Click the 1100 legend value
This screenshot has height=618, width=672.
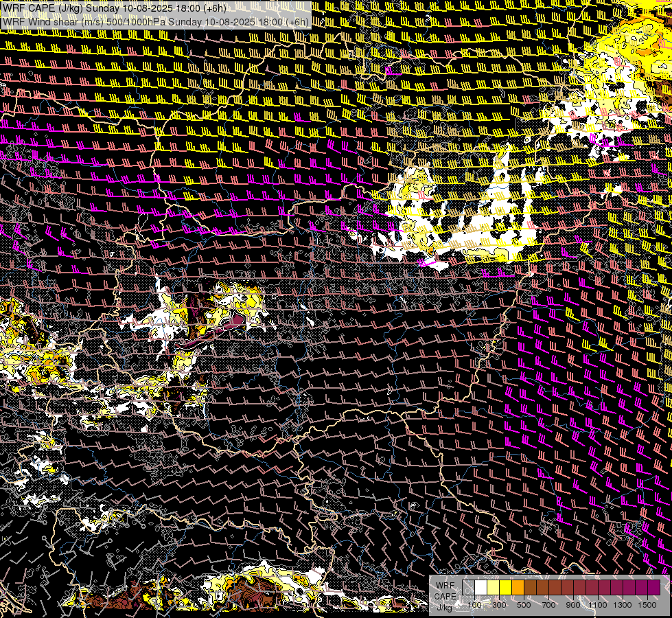(598, 605)
